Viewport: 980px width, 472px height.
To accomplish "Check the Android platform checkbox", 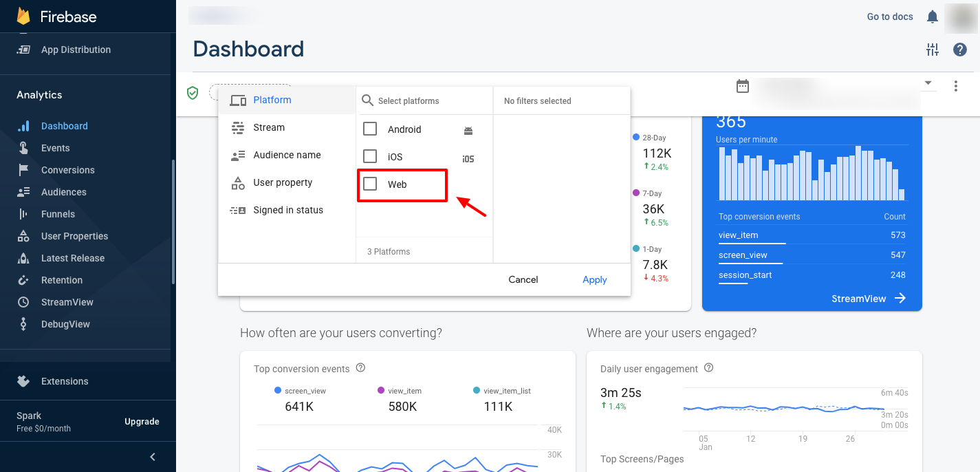I will (370, 129).
